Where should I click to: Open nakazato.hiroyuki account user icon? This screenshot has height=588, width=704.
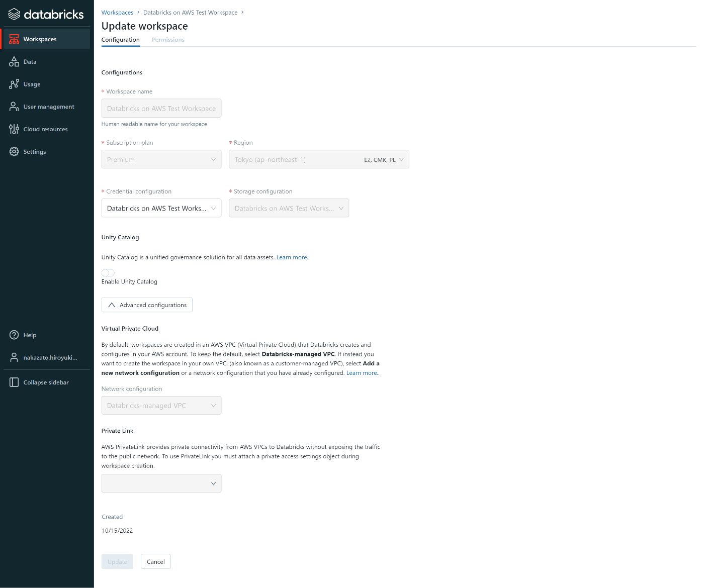pyautogui.click(x=14, y=358)
